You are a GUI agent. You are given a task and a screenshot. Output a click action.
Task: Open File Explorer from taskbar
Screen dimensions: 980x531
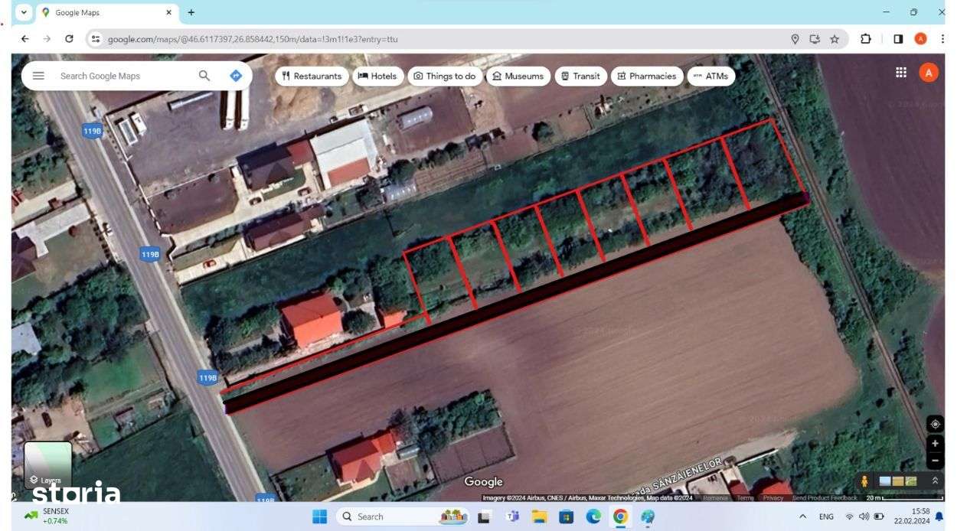[x=540, y=516]
